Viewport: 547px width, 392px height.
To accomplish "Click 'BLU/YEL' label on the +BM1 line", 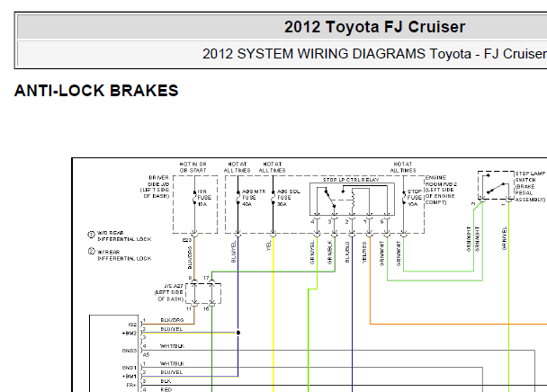I will point(171,372).
